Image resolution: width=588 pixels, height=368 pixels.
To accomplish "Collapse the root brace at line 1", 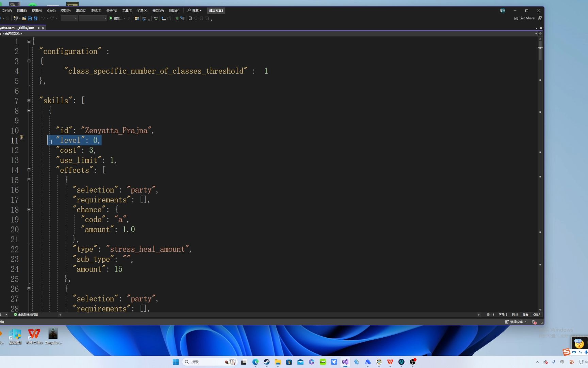I will pos(29,41).
